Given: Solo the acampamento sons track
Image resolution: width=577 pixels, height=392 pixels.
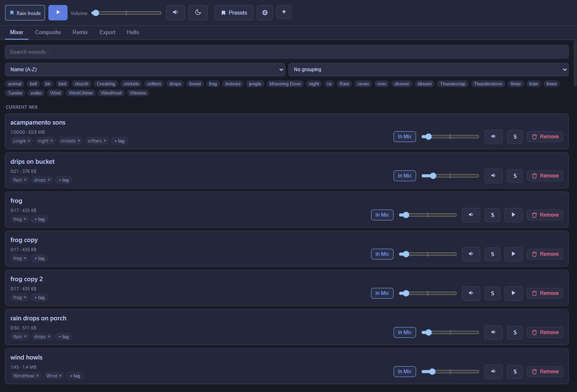Looking at the screenshot, I should click(515, 137).
